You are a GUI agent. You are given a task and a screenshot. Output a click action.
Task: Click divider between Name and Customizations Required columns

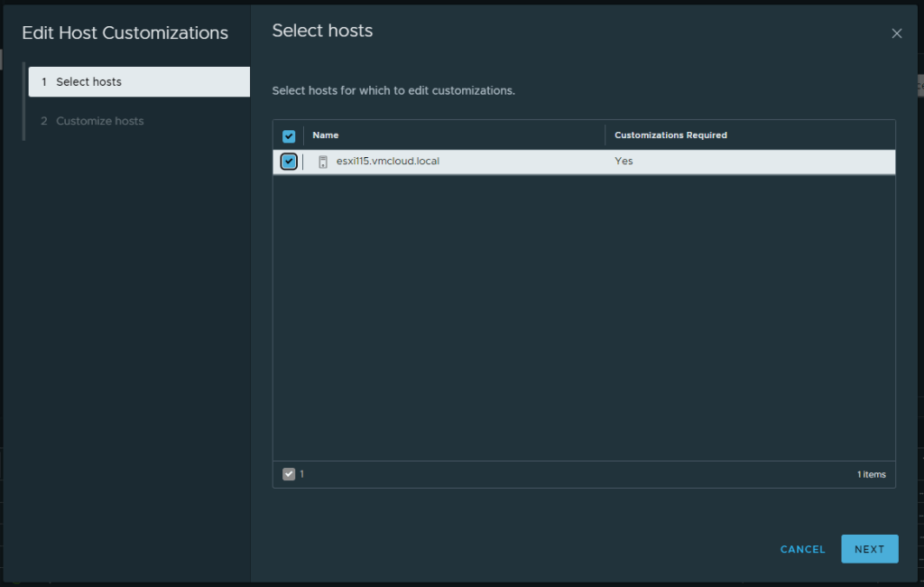point(605,135)
